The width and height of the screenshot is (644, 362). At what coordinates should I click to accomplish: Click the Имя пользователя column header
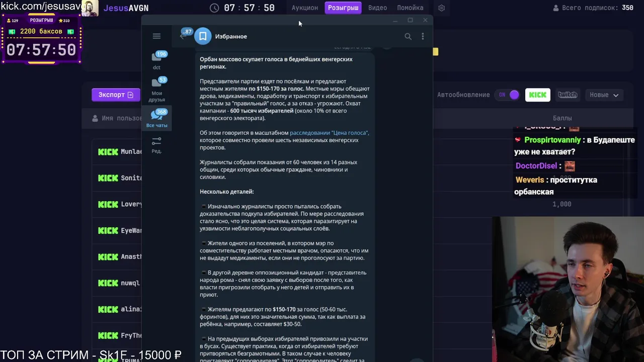click(x=122, y=118)
